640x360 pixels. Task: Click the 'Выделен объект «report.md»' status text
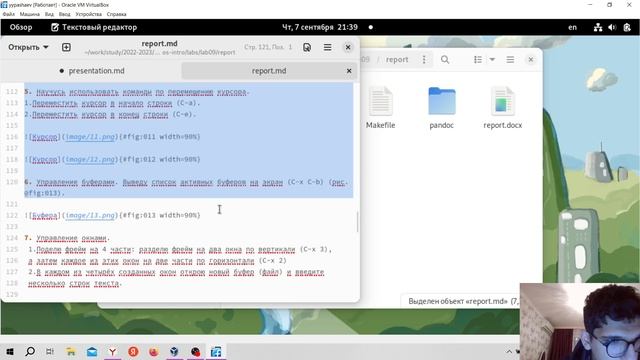tap(464, 301)
